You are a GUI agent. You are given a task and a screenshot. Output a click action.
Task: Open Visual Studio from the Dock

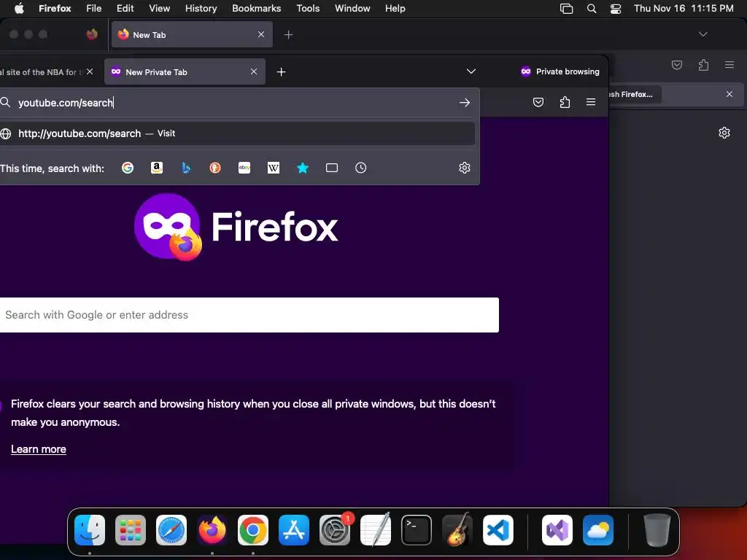(557, 530)
